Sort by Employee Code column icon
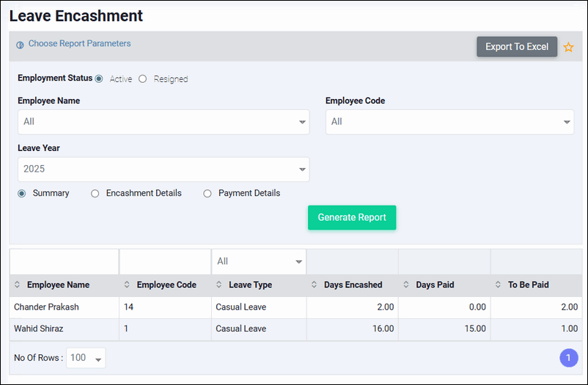Screen dimensions: 588x385 [128, 285]
